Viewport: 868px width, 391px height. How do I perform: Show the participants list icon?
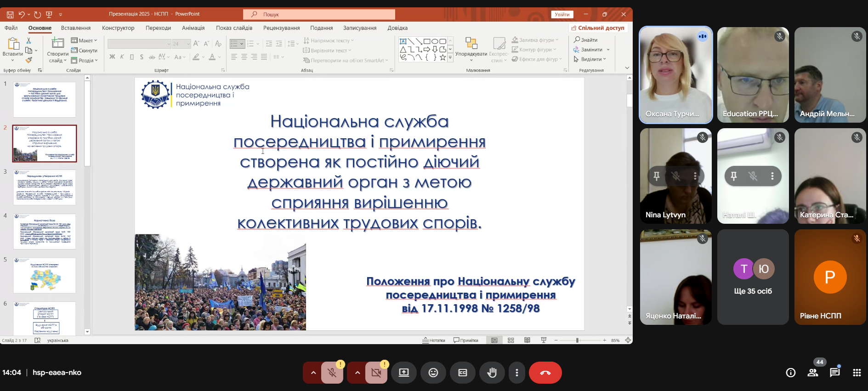tap(812, 373)
